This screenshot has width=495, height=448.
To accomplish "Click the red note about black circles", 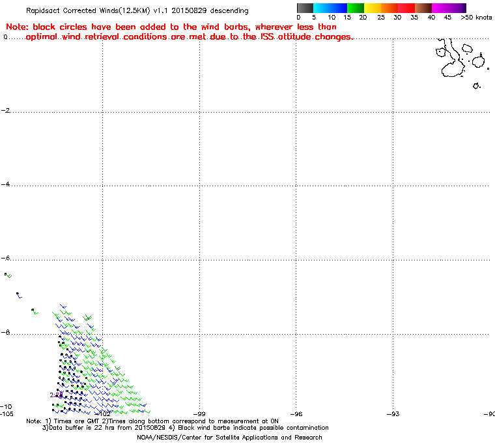I will coord(179,32).
